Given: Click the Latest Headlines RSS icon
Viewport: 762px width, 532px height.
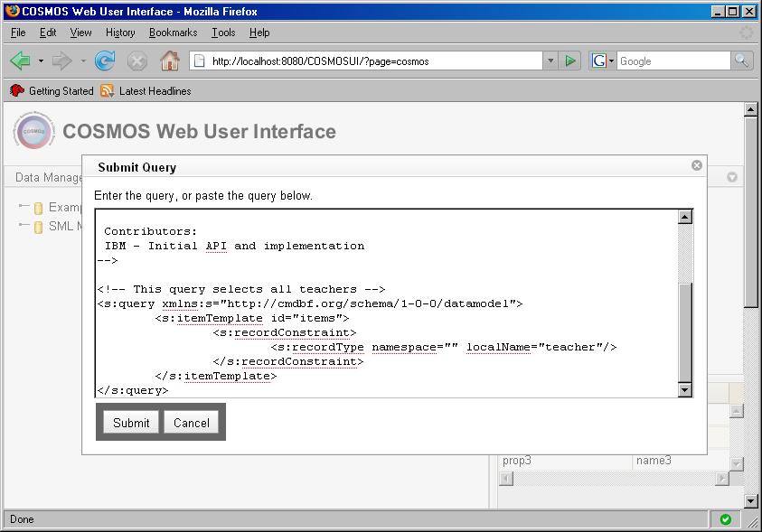Looking at the screenshot, I should (107, 90).
